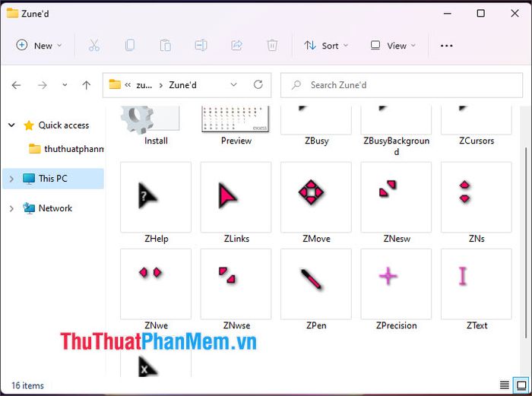The height and width of the screenshot is (396, 532).
Task: Select the ZNesw cursor file
Action: [x=396, y=203]
